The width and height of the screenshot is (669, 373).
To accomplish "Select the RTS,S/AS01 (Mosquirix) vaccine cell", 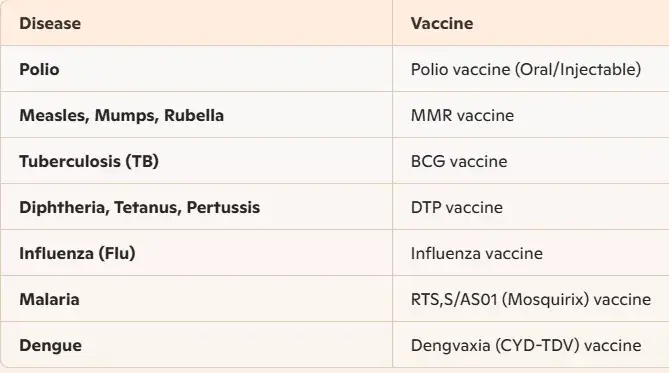I will click(531, 299).
